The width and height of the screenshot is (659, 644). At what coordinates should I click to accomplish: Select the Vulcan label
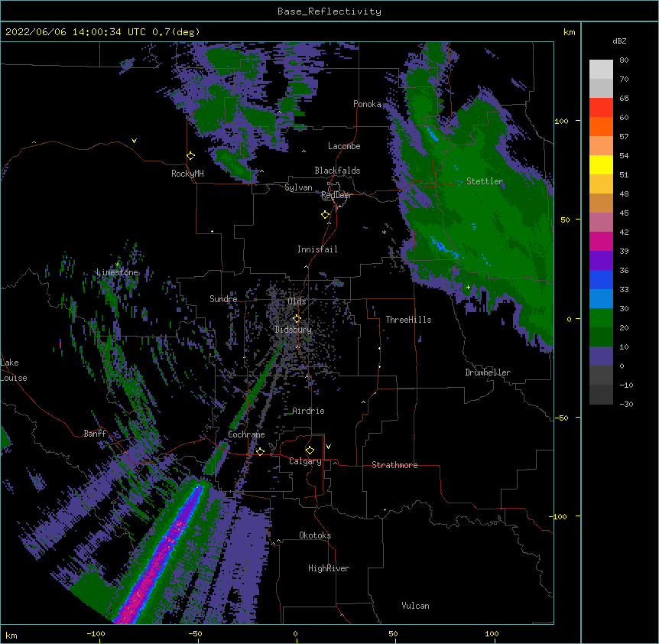point(415,606)
